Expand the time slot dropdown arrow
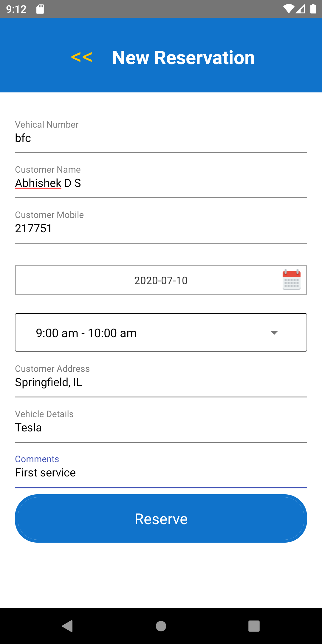 pos(274,333)
